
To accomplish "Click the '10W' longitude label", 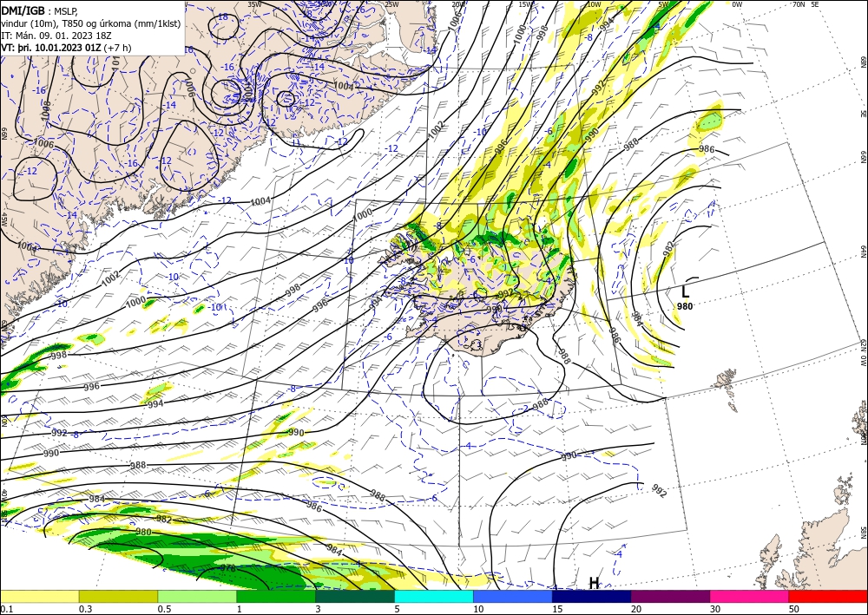I will coord(594,4).
